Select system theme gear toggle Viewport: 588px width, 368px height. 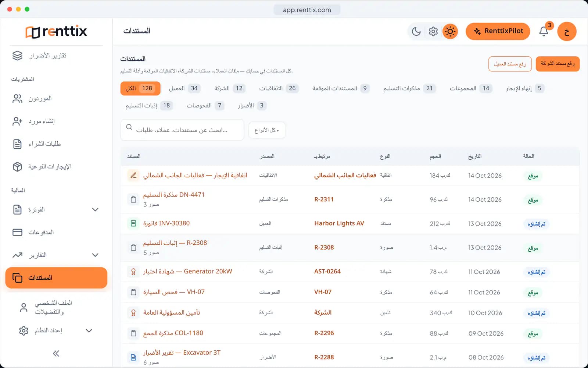(433, 31)
